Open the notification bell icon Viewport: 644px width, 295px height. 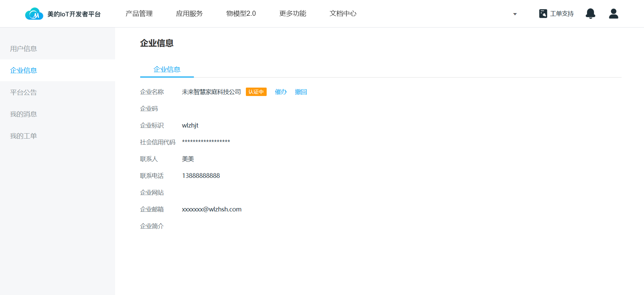590,14
